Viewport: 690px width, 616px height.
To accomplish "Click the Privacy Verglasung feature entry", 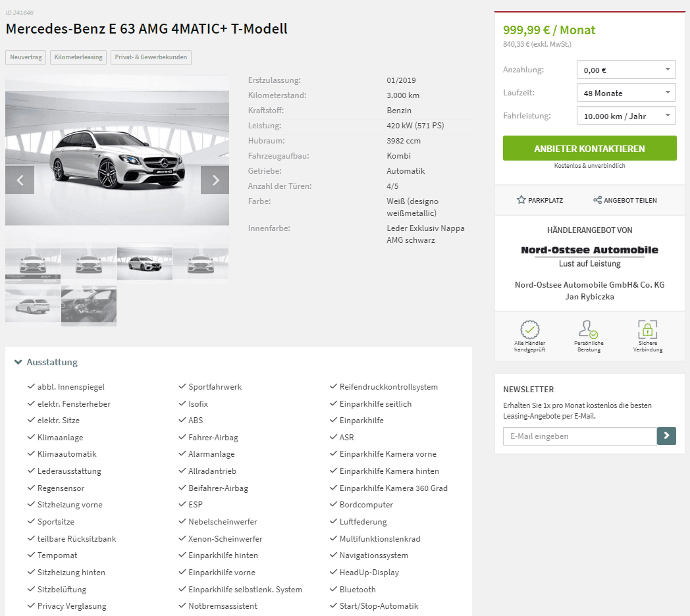I will point(72,606).
